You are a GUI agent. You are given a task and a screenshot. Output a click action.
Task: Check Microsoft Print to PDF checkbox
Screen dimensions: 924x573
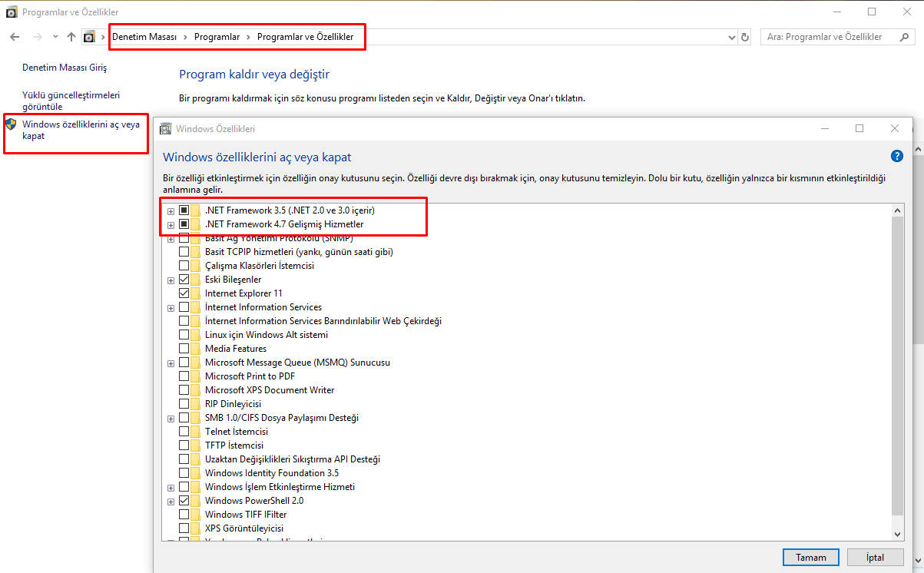click(184, 376)
